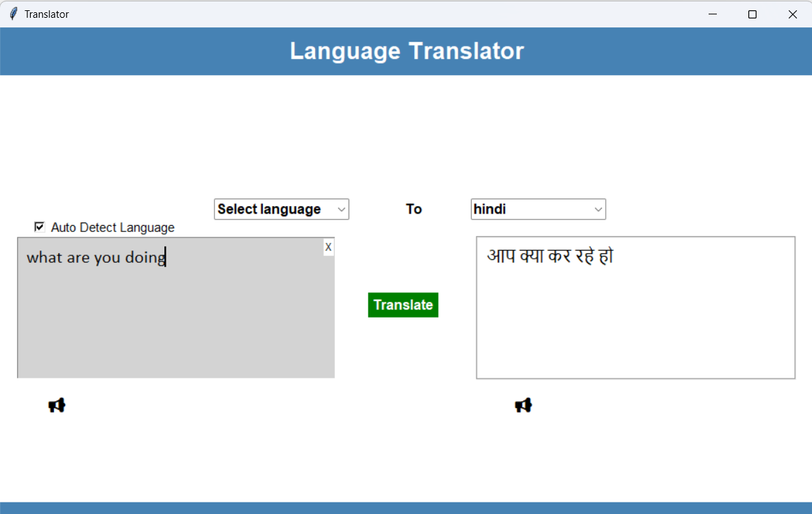Minimize the Translator window

pos(713,14)
